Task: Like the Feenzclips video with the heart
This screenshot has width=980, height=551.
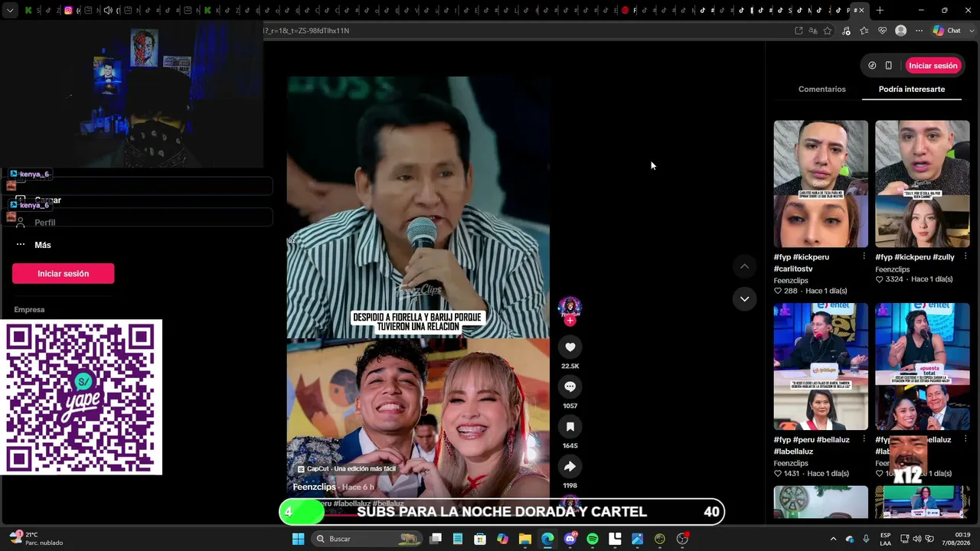Action: click(x=570, y=347)
